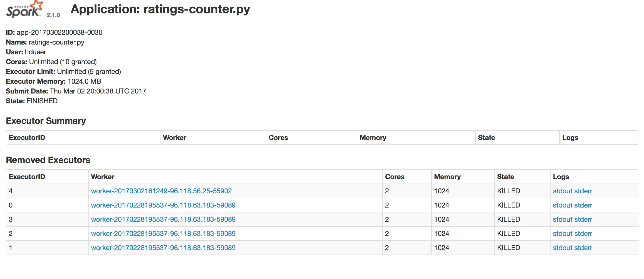View stdout log for executor 3
The image size is (644, 279).
pos(563,220)
